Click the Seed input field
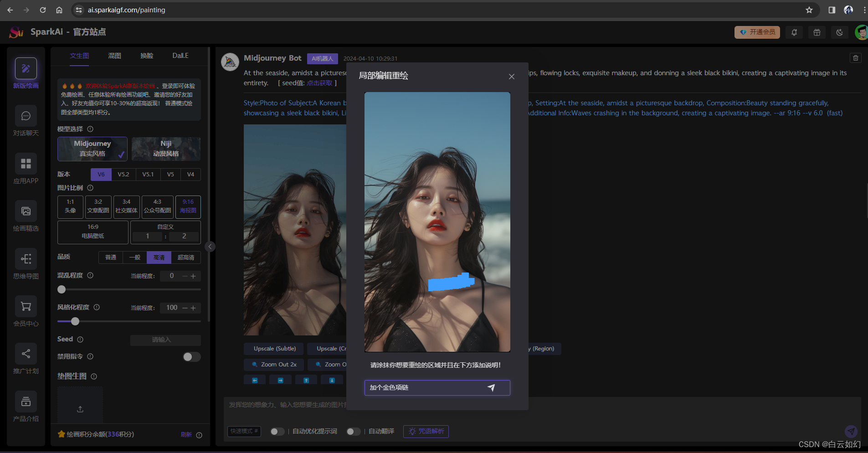Screen dimensions: 868x453 click(165, 340)
